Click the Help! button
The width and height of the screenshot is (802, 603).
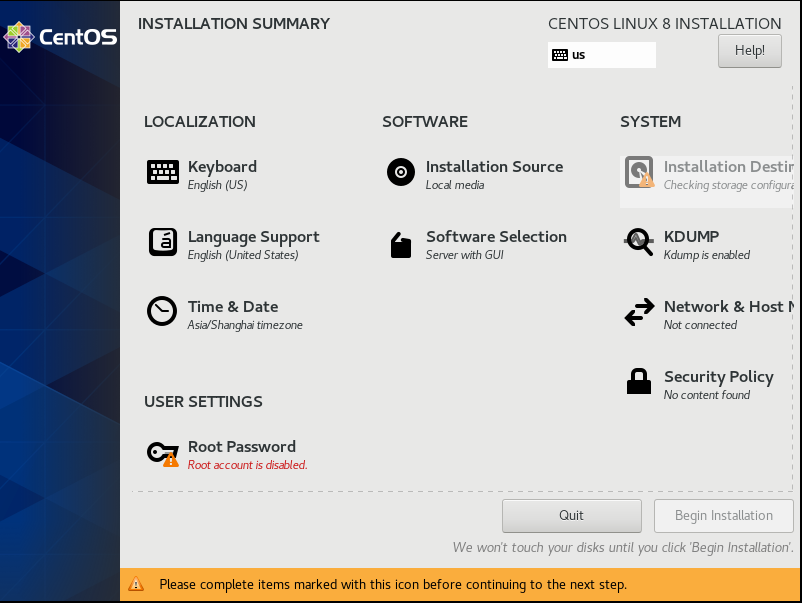coord(749,51)
